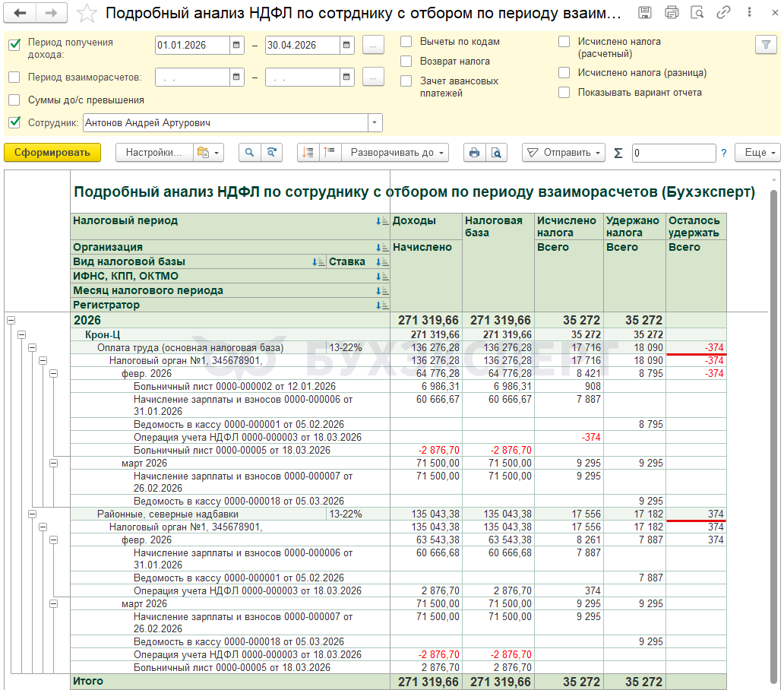Expand the Разворачивать до dropdown
The image size is (784, 690).
[395, 153]
